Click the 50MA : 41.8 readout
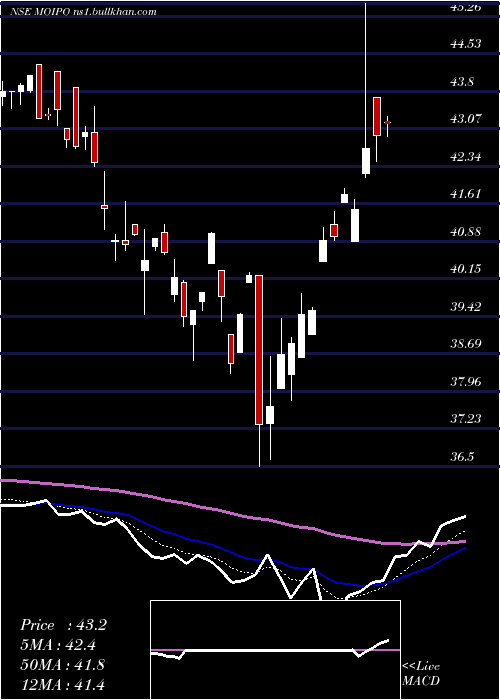Screen dimensions: 500x700 tap(62, 664)
